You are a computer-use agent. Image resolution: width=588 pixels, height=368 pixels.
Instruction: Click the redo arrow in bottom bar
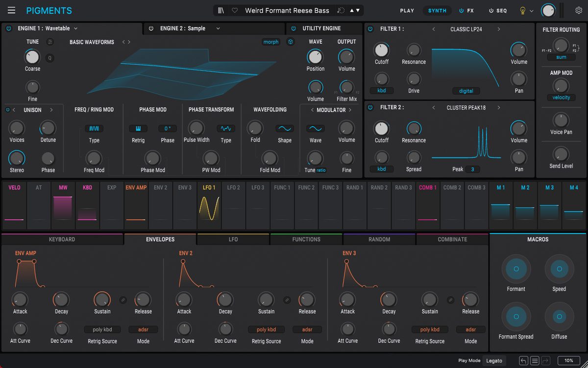(x=545, y=361)
